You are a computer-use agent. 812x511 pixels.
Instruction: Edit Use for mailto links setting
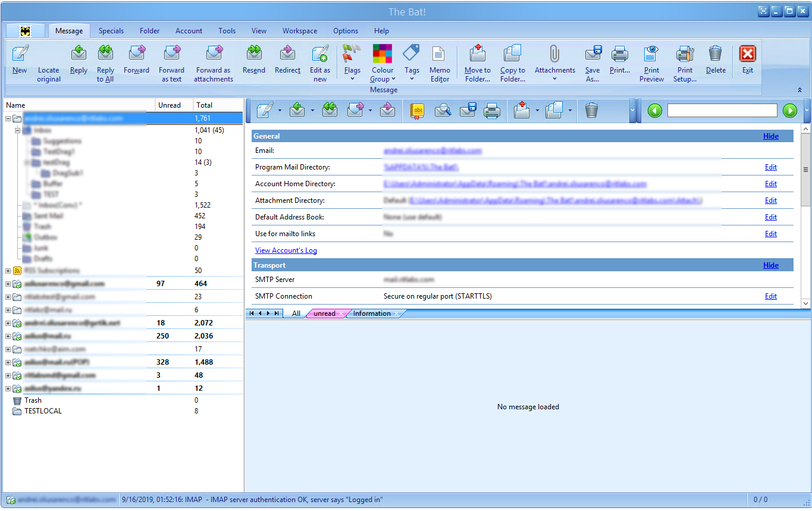(771, 234)
